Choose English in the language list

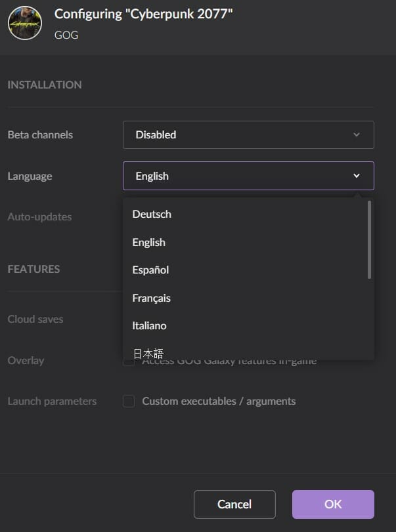click(x=149, y=242)
